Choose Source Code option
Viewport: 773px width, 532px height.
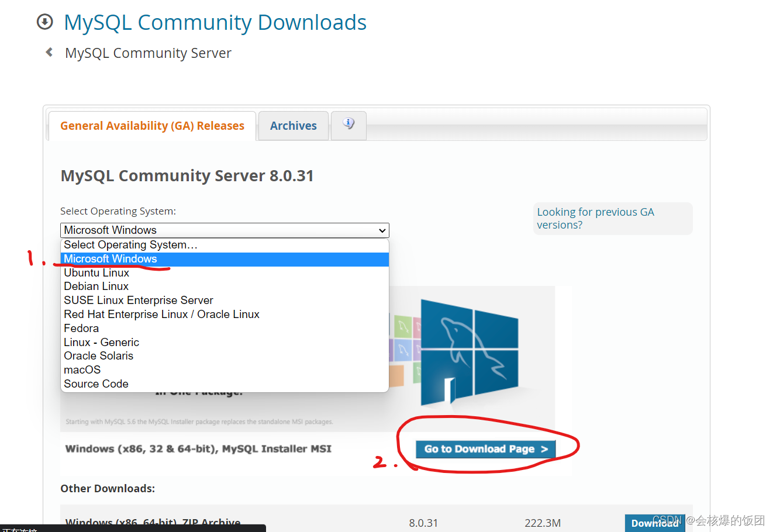(225, 384)
